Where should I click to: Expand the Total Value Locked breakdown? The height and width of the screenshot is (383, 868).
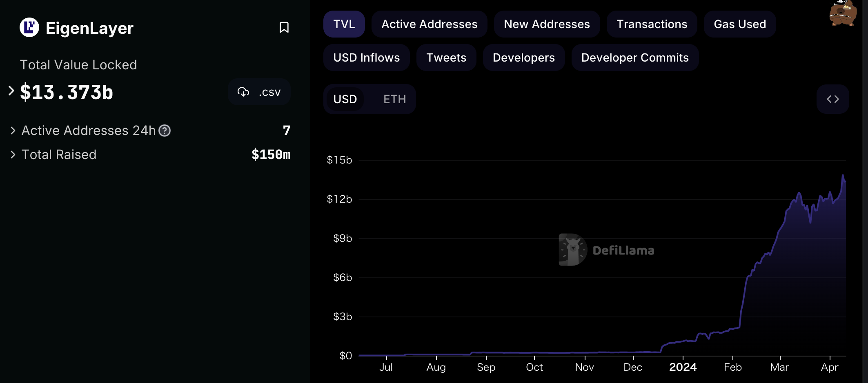pos(11,91)
